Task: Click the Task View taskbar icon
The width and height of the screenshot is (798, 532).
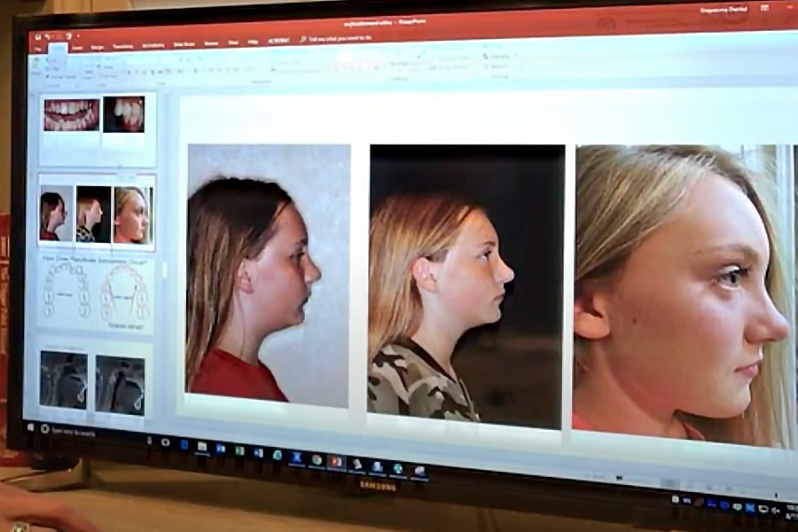Action: tap(166, 442)
